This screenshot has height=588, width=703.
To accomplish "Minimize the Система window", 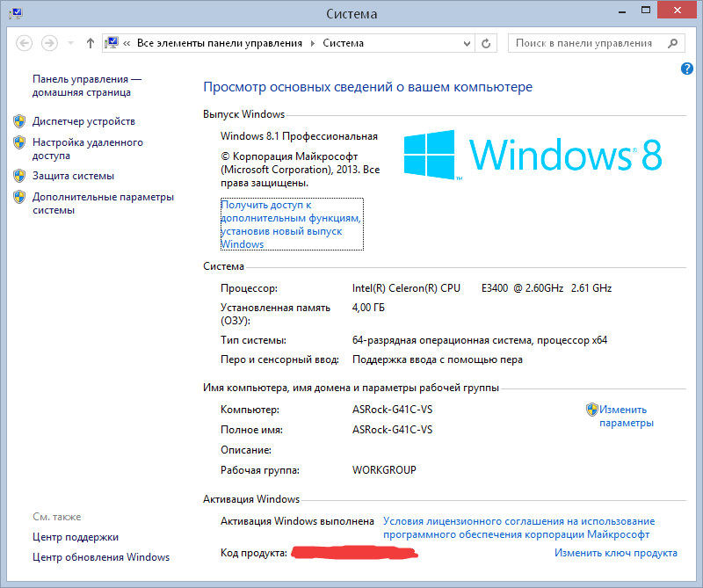I will [622, 11].
